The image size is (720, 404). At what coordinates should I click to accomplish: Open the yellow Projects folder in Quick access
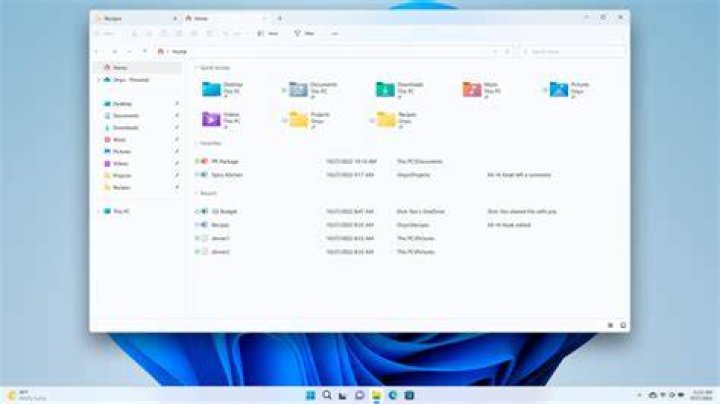click(x=309, y=119)
